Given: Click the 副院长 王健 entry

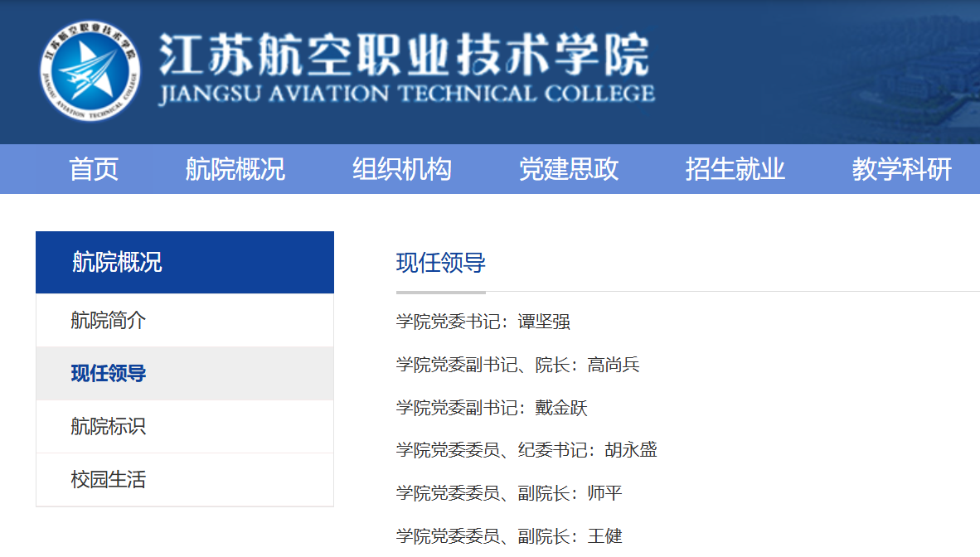Looking at the screenshot, I should click(x=508, y=536).
